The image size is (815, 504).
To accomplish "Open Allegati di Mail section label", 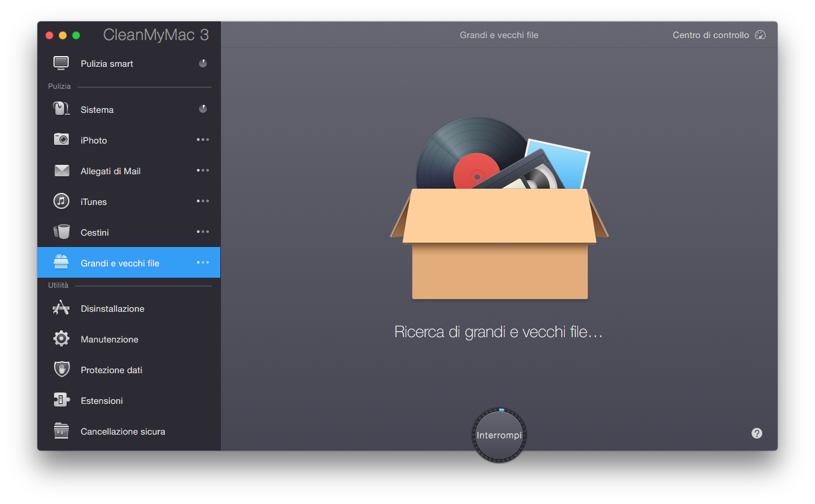I will coord(111,171).
